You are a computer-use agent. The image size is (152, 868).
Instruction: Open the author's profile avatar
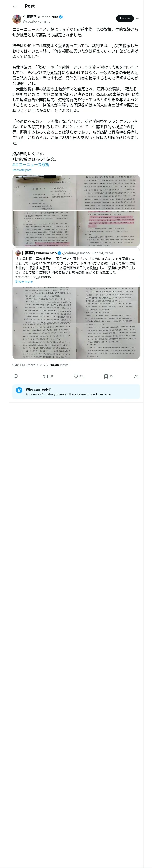click(x=17, y=19)
